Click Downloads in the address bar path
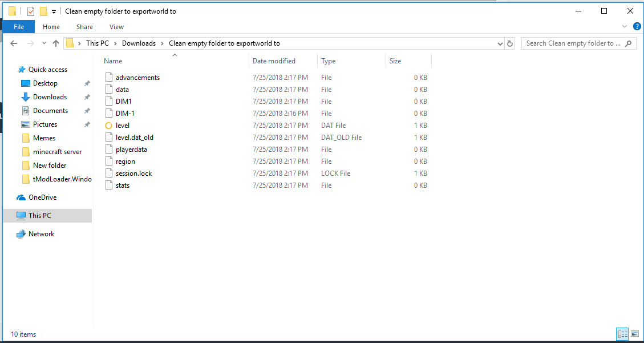Viewport: 644px width, 343px height. [139, 43]
